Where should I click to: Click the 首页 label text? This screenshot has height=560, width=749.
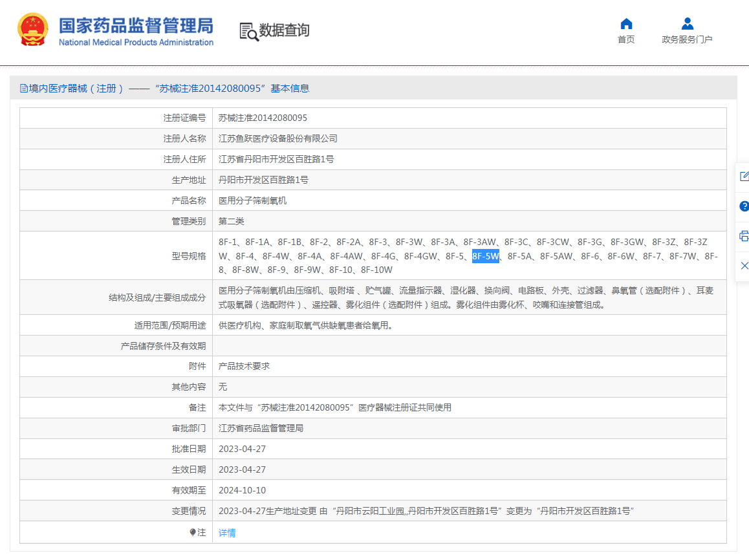[x=626, y=39]
